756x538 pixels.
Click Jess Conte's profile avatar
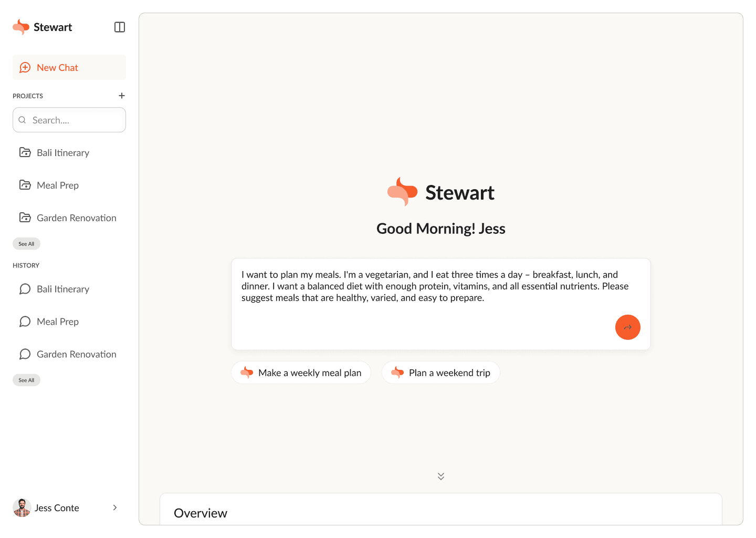(22, 508)
